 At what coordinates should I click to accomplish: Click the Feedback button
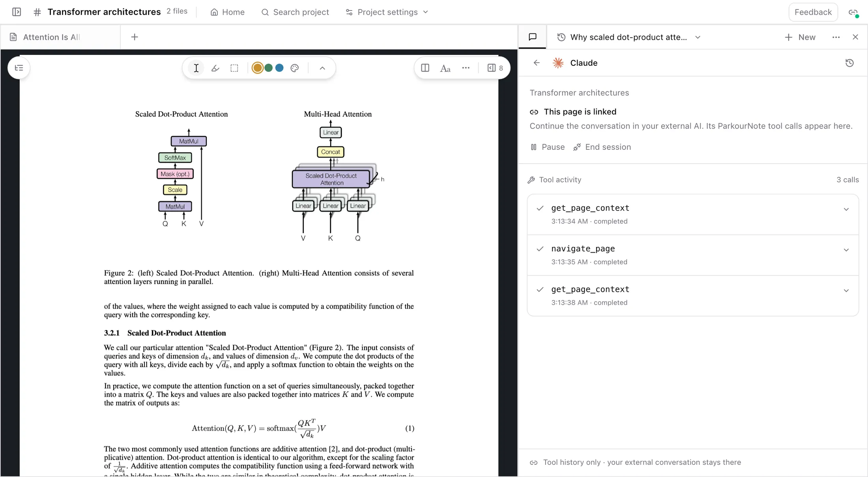pos(813,12)
